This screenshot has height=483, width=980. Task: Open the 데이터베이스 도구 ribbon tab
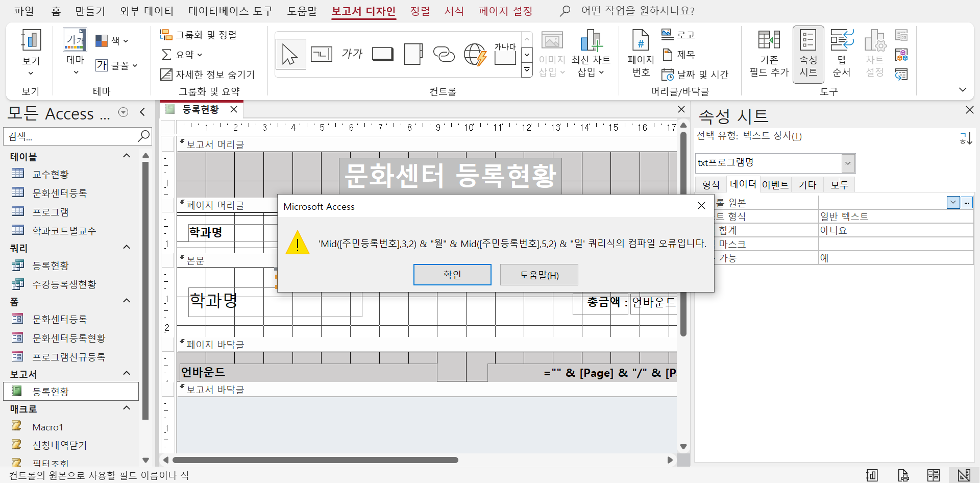(x=230, y=11)
